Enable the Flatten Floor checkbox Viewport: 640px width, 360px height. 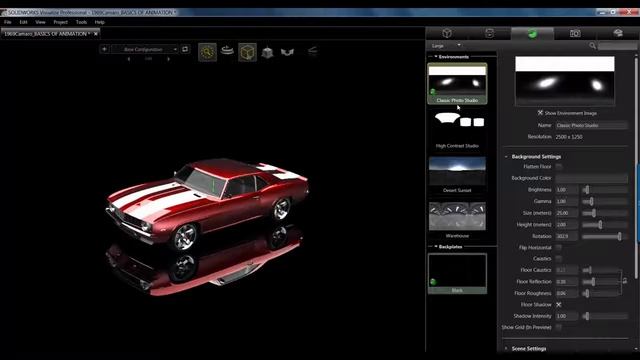(x=559, y=167)
